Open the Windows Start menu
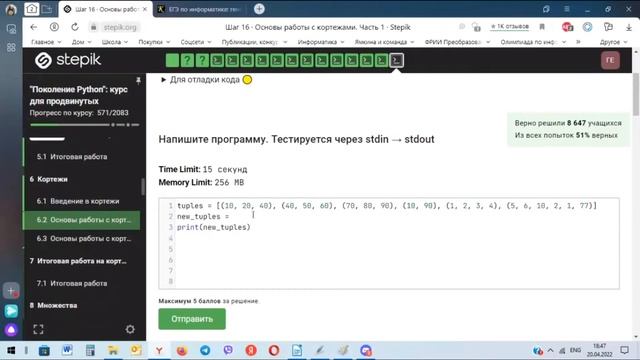This screenshot has height=360, width=640. pyautogui.click(x=11, y=351)
